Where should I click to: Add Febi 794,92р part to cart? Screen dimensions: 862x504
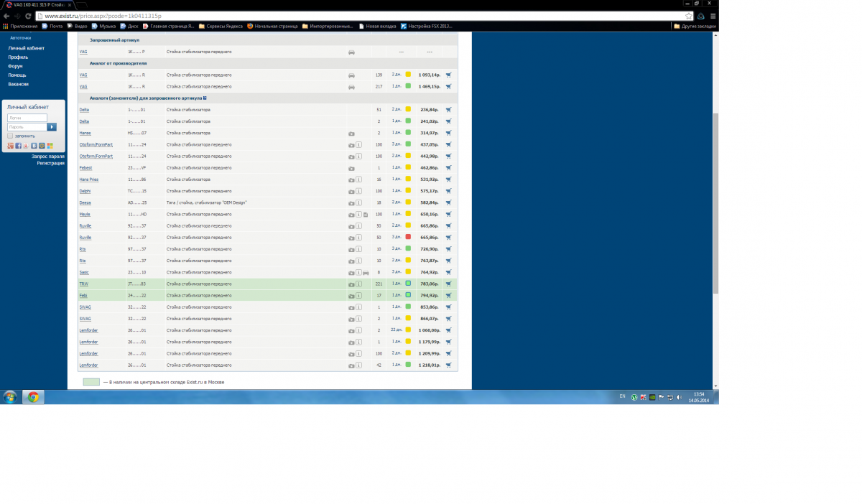[448, 296]
